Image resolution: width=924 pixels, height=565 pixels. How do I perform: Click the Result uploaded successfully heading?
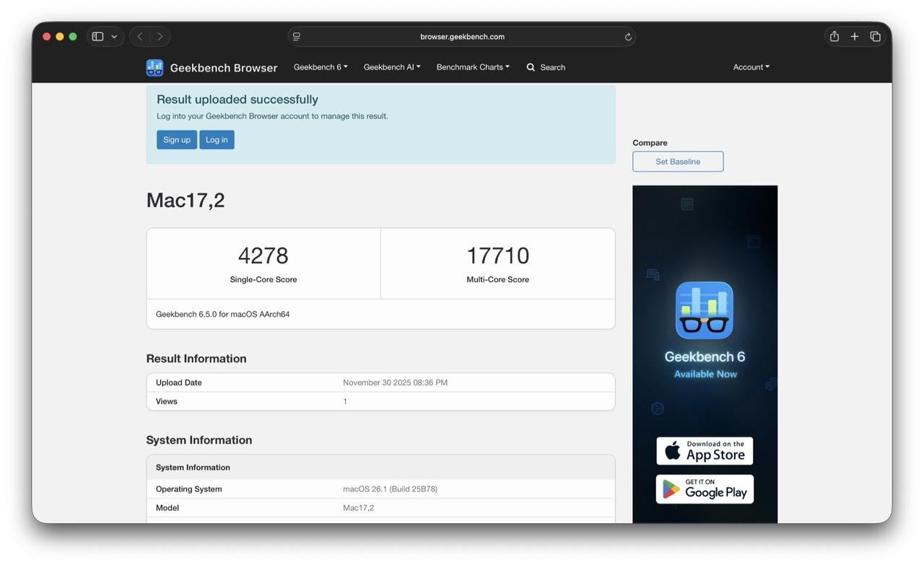coord(237,100)
